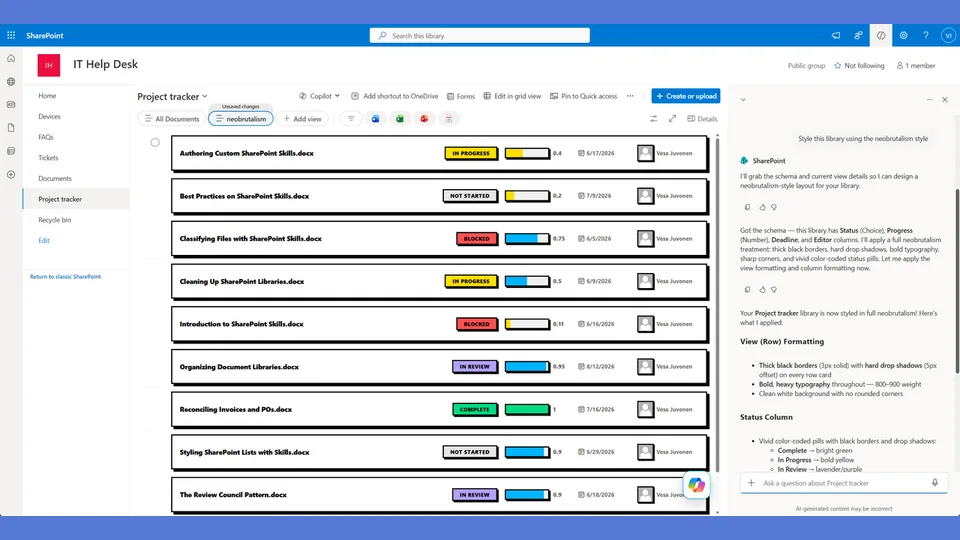
Task: Open Tickets in site navigation
Action: [48, 158]
